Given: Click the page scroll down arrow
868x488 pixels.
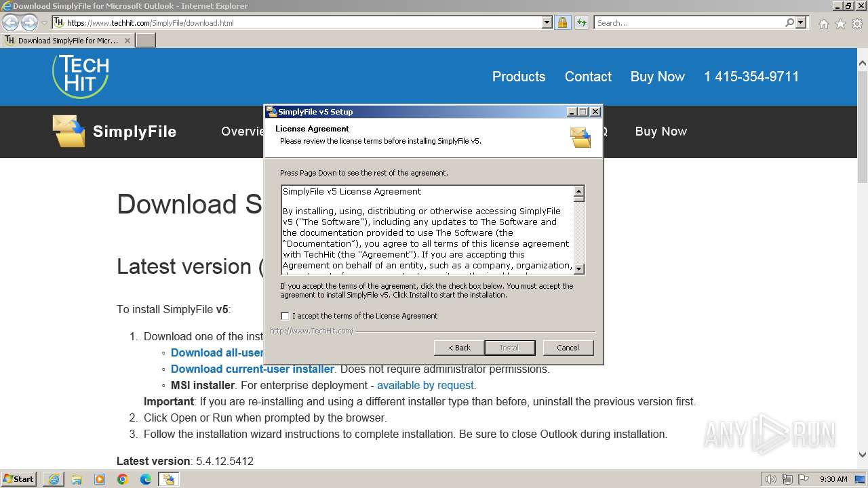Looking at the screenshot, I should pos(862,455).
